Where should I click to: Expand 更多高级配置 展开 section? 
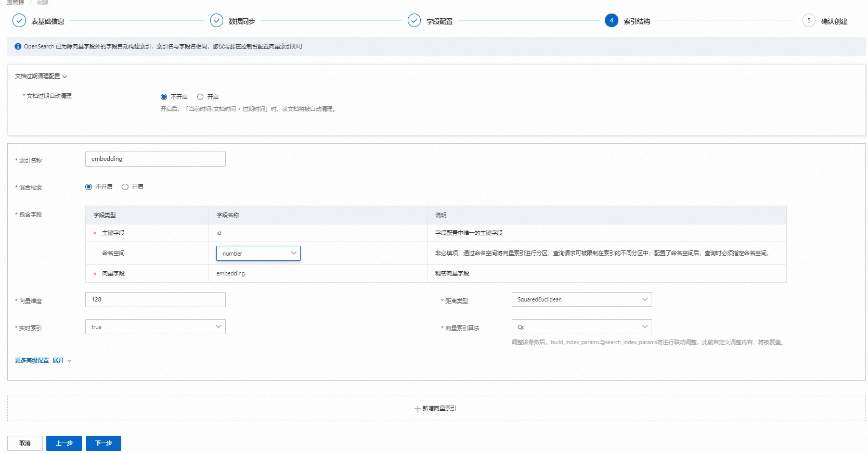(x=43, y=360)
